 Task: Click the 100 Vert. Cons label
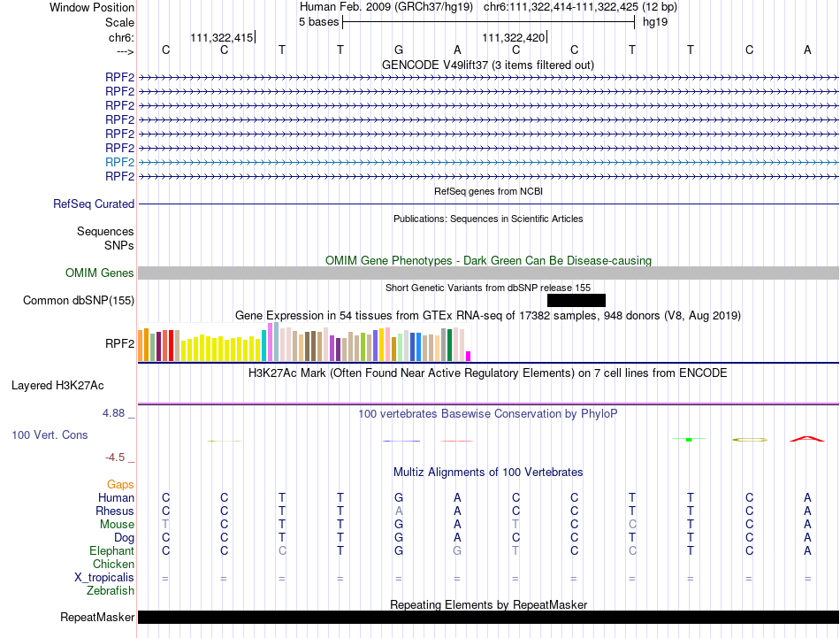(x=50, y=434)
